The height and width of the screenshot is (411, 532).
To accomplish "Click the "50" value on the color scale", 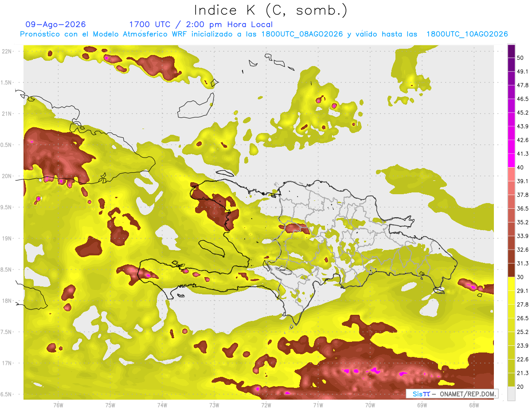I will click(520, 58).
